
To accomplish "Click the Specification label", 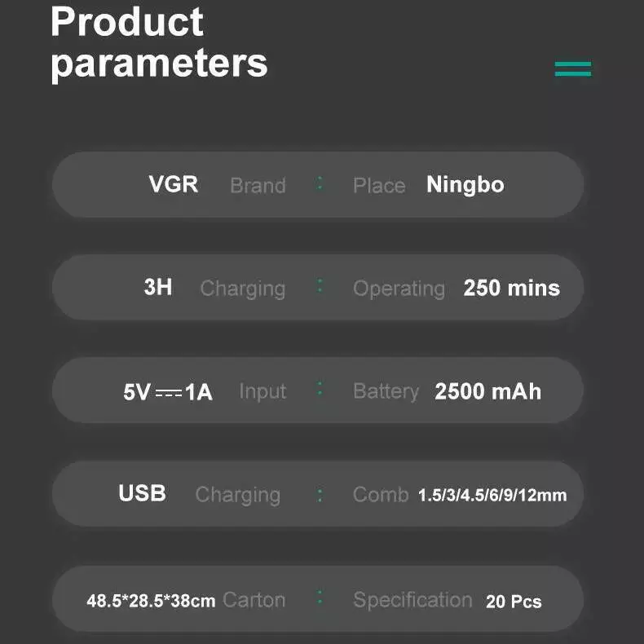I will 412,601.
